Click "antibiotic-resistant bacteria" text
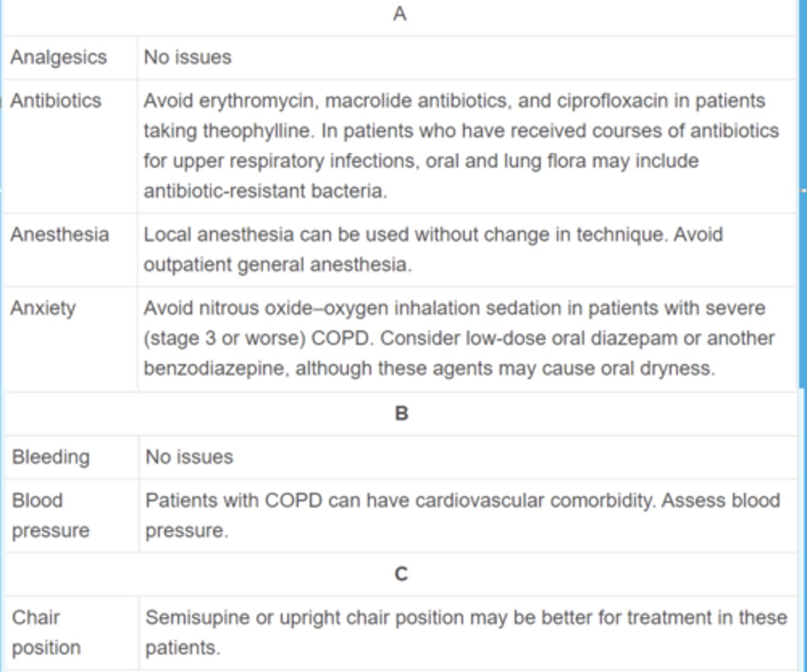Viewport: 807px width, 672px height. 265,191
